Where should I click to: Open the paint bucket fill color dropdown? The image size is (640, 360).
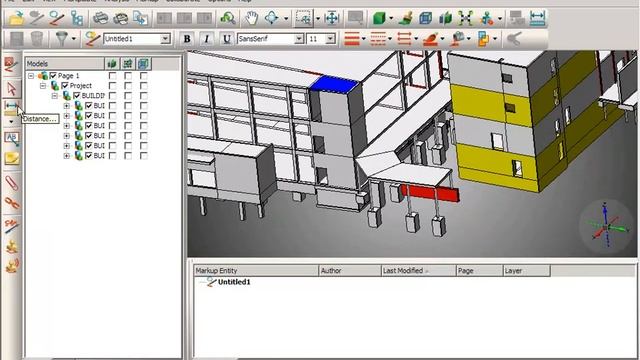click(468, 39)
